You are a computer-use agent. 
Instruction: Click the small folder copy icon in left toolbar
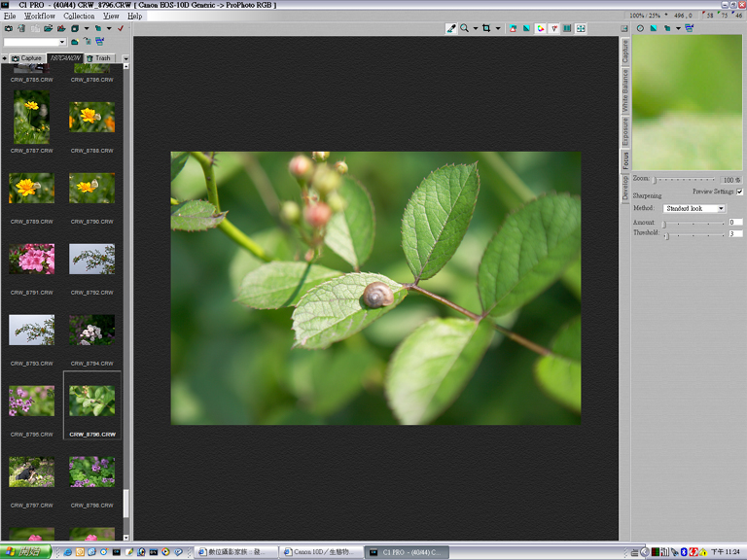click(x=97, y=28)
